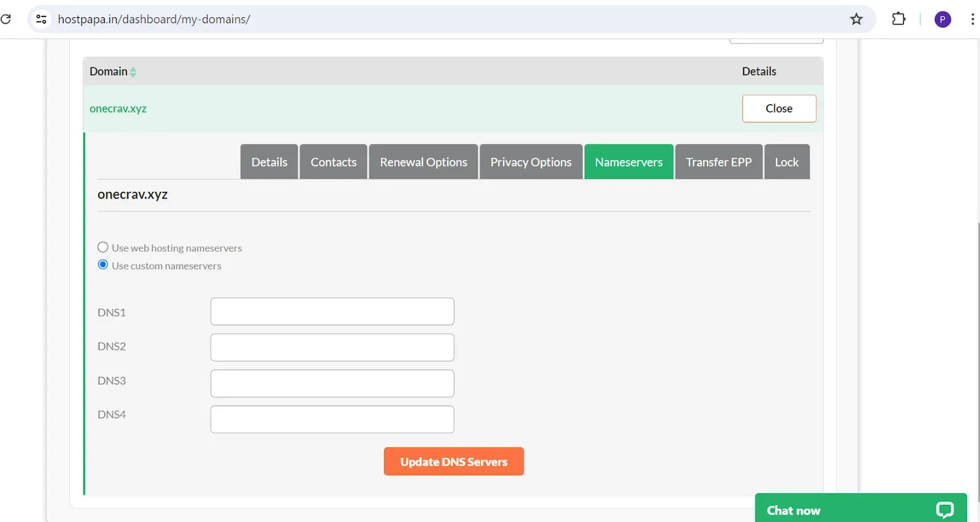Focus the DNS4 input field
Screen dimensions: 980x522
coord(333,420)
